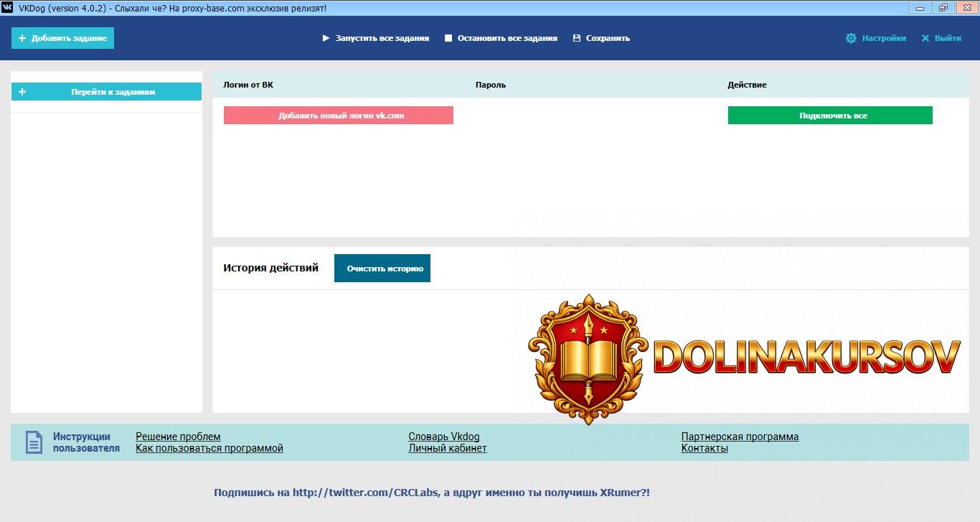Log out via the Выйти X icon
The height and width of the screenshot is (522, 980).
point(925,38)
